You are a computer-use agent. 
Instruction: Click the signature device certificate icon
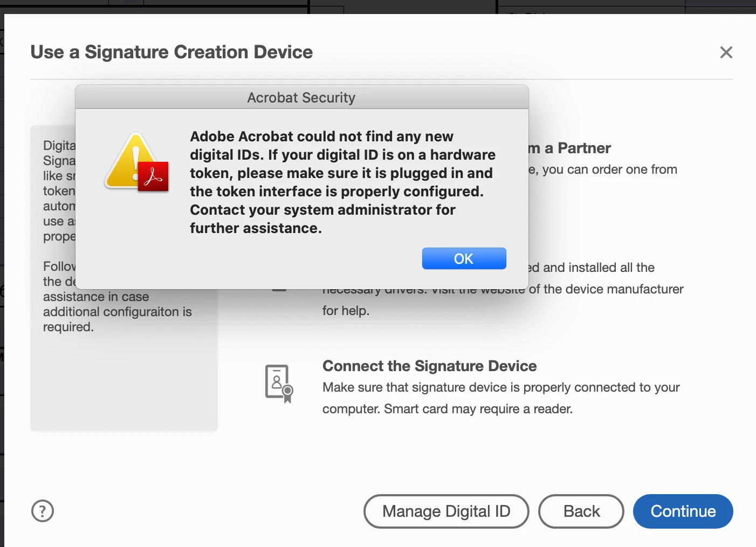(279, 384)
